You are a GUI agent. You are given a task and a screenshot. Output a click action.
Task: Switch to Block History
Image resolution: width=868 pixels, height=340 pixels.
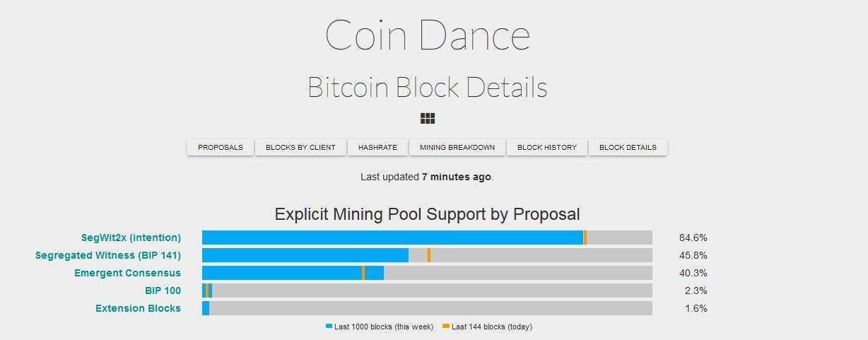tap(547, 148)
